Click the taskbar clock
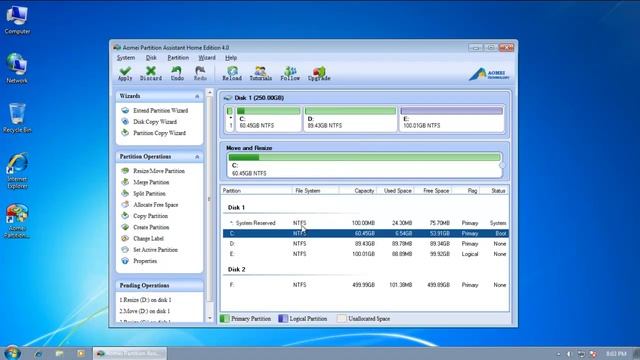This screenshot has width=640, height=360. tap(616, 353)
